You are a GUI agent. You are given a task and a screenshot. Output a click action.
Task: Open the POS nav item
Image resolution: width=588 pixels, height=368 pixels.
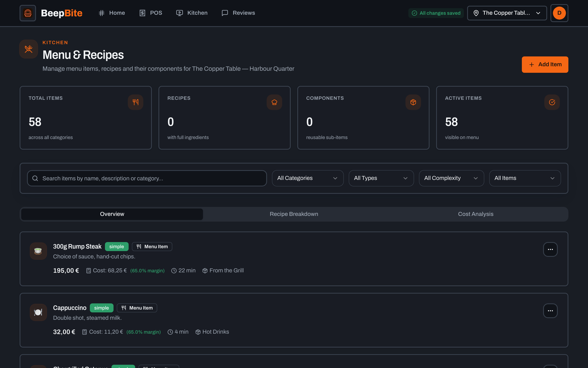tap(151, 13)
